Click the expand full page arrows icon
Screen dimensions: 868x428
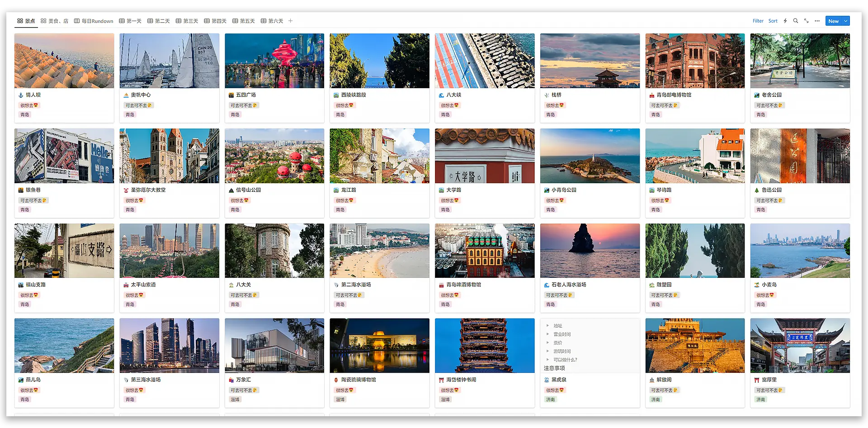pos(807,21)
